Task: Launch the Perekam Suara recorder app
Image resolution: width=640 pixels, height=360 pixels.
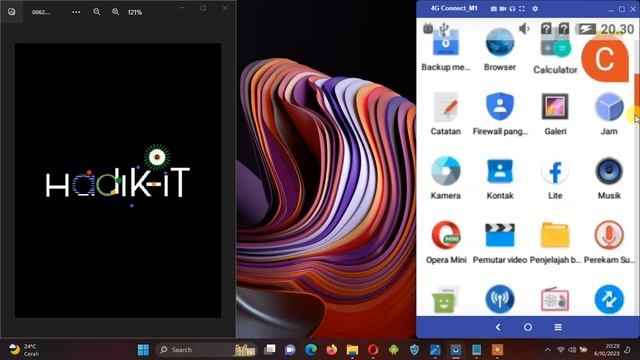Action: (x=609, y=242)
